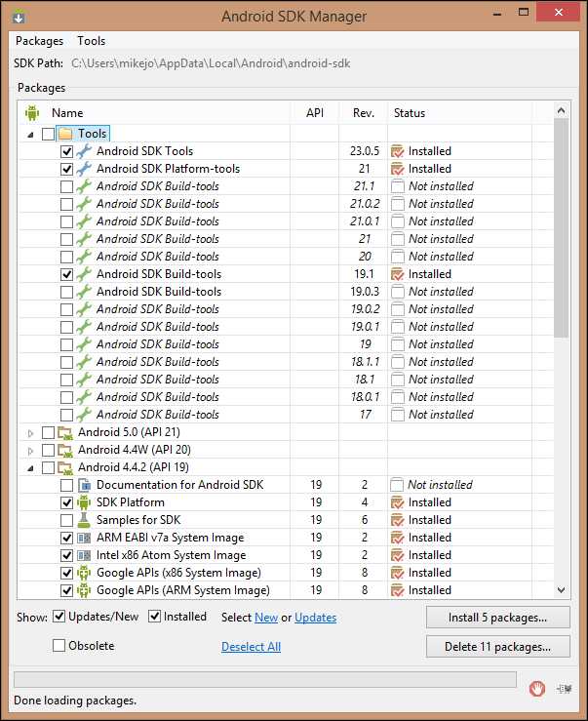
Task: Click the wrench icon for Android SDK Platform-tools
Action: 84,168
